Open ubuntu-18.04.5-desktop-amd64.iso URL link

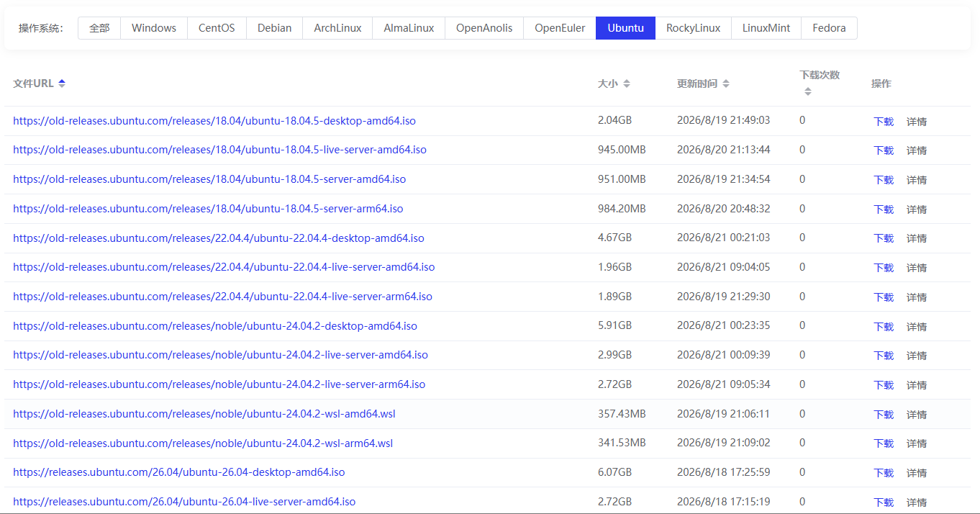pos(214,121)
